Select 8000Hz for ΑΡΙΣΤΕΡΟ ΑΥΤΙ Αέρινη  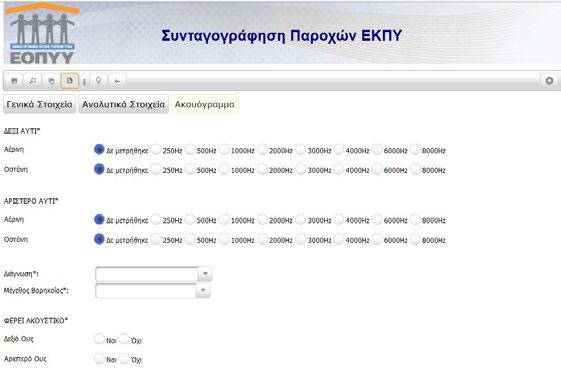click(415, 219)
